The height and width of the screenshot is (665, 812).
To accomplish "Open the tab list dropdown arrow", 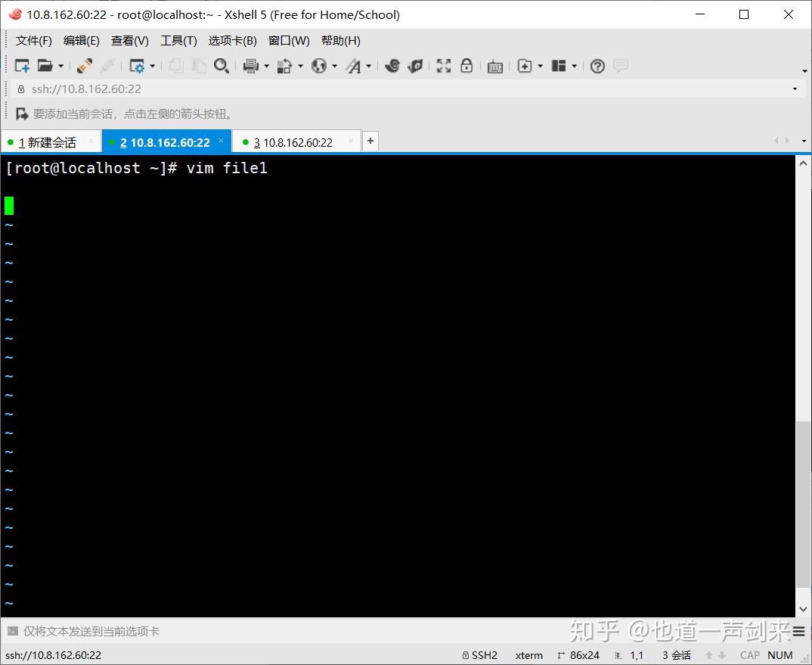I will click(804, 141).
